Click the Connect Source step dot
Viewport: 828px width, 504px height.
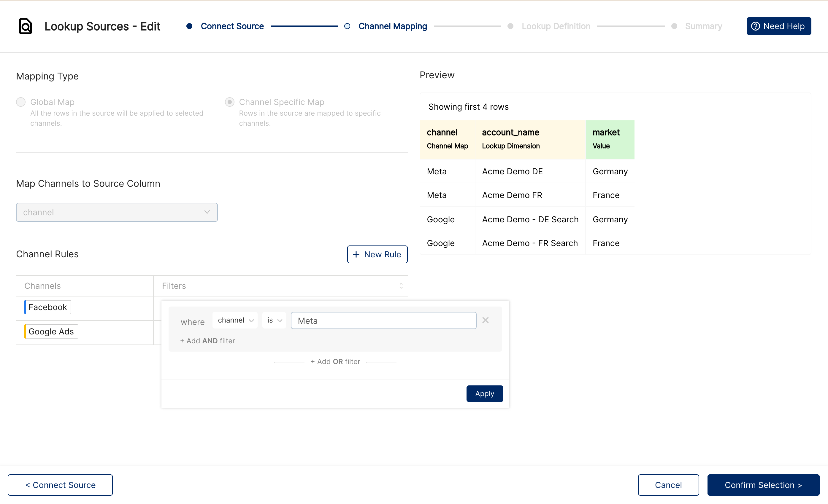tap(189, 26)
